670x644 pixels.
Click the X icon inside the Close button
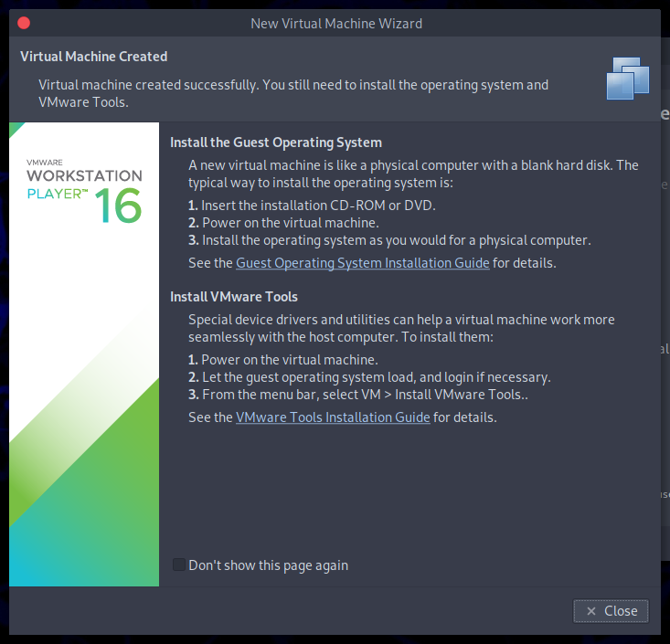coord(591,611)
